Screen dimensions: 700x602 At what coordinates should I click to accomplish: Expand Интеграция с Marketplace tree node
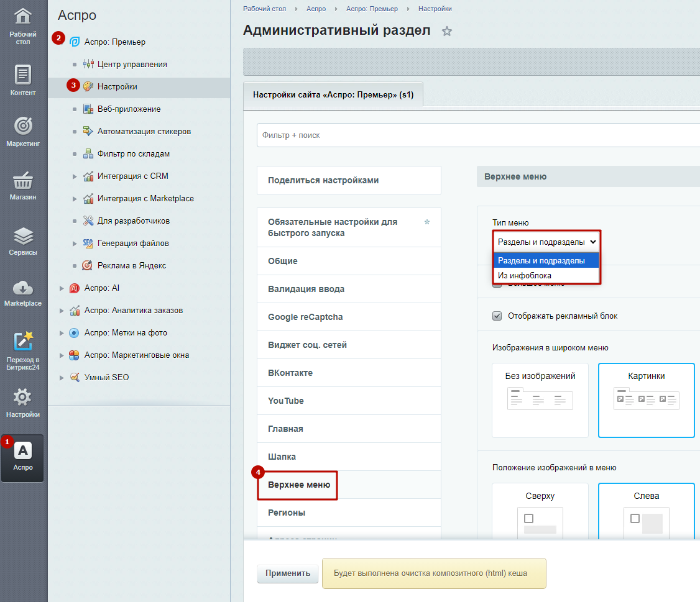click(x=75, y=199)
